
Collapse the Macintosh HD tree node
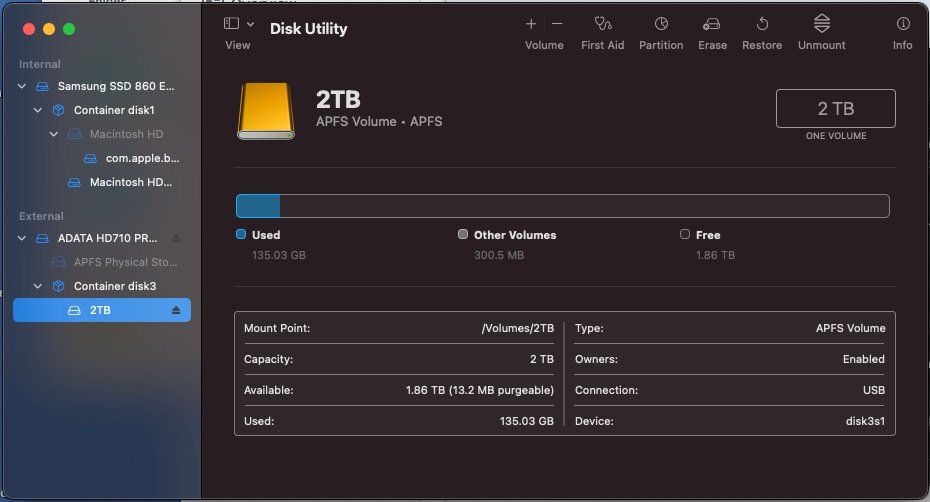(x=54, y=134)
